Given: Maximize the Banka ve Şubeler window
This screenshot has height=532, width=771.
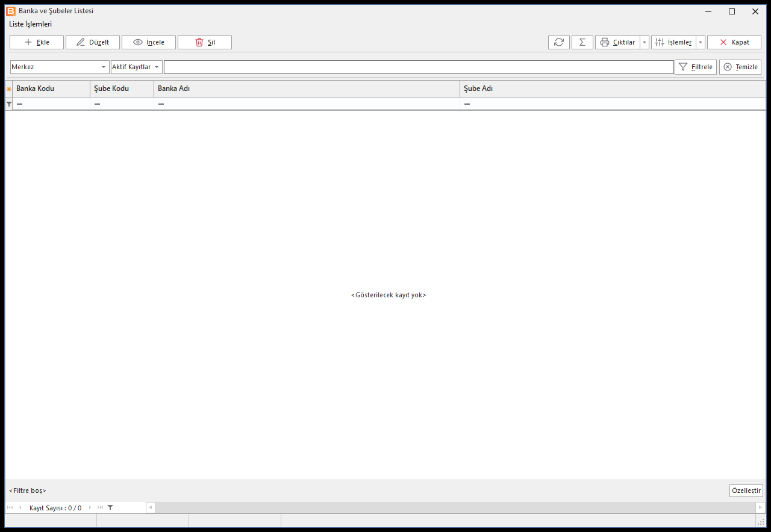Looking at the screenshot, I should click(732, 11).
